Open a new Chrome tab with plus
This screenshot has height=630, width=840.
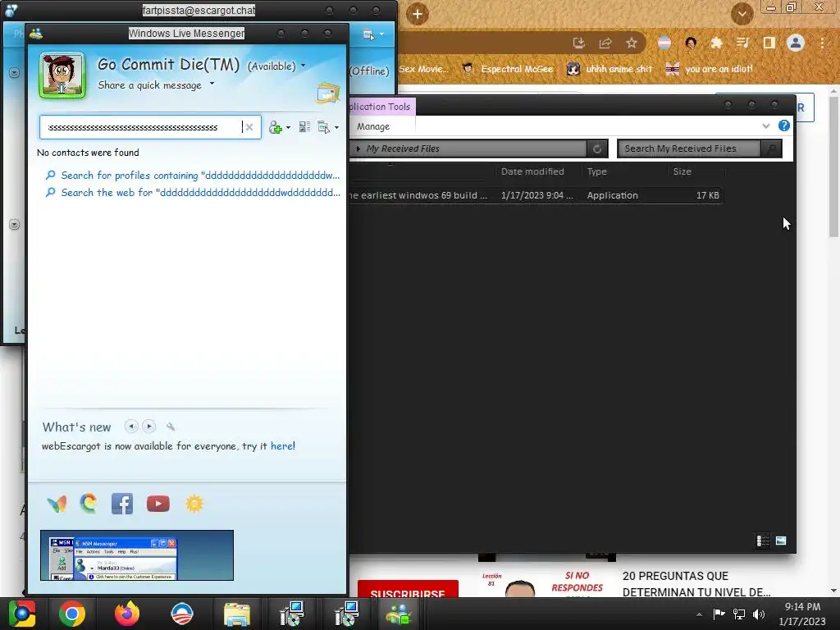(x=418, y=14)
